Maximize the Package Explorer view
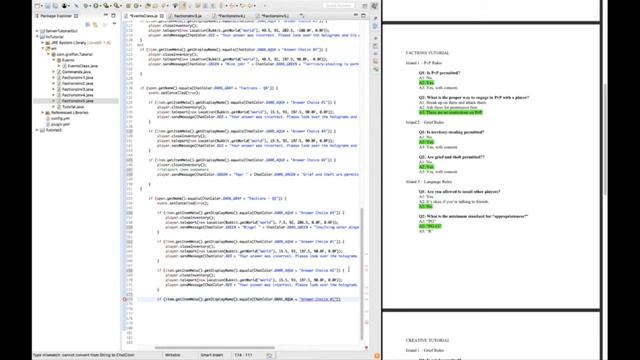This screenshot has height=360, width=640. coord(113,16)
